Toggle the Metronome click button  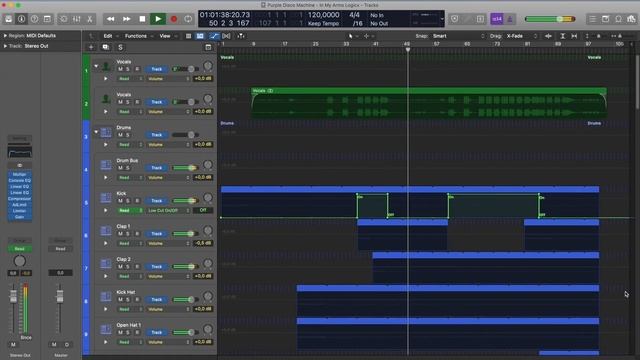[510, 19]
